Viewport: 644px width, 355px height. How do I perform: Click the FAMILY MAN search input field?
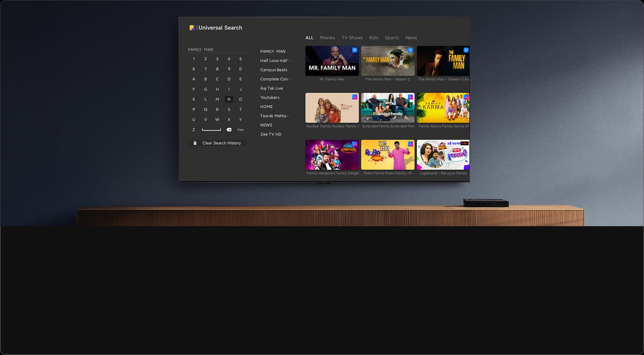coord(217,50)
